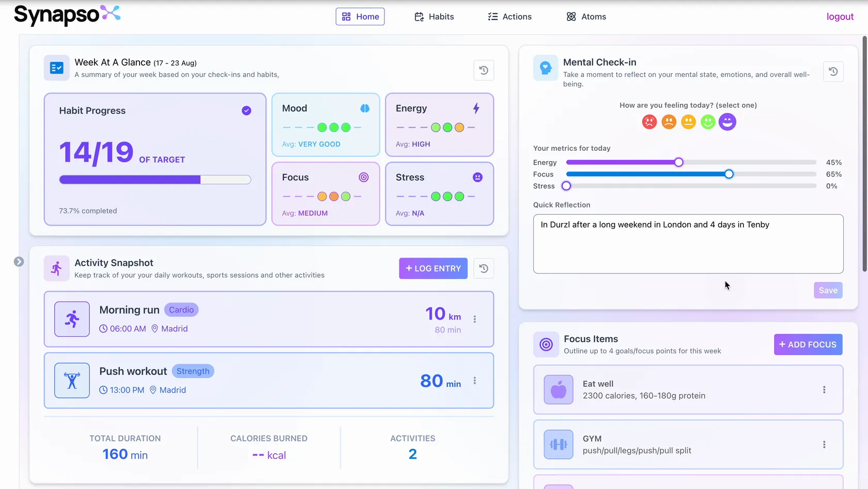The height and width of the screenshot is (489, 868).
Task: Click the Mental Check-in head icon
Action: [x=546, y=68]
